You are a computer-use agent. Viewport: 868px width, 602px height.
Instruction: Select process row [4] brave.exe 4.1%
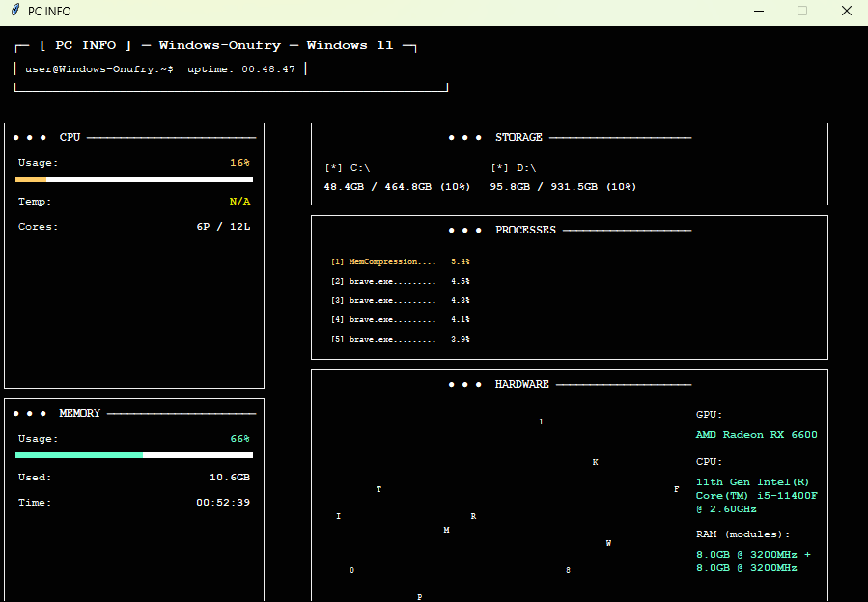coord(401,320)
